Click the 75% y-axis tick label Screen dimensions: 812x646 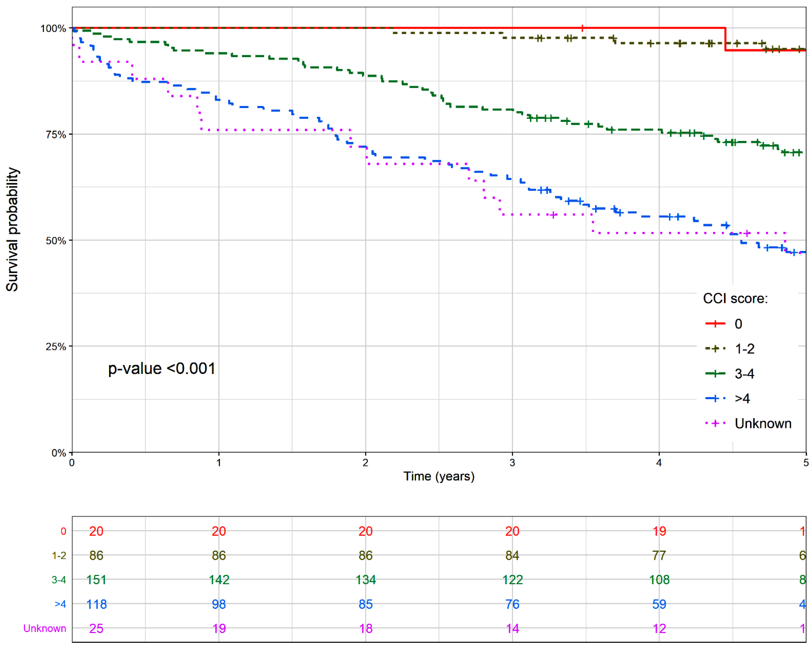[56, 135]
